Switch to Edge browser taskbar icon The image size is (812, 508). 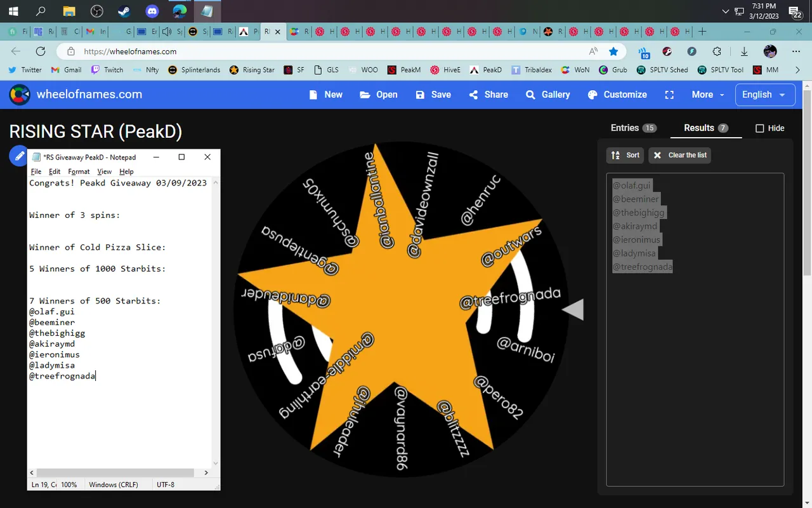(x=180, y=11)
